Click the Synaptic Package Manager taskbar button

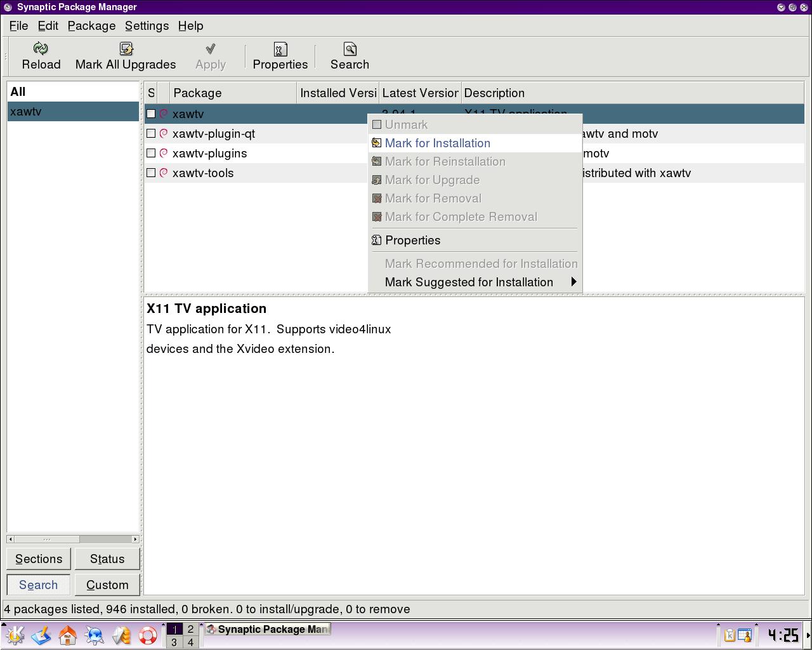pos(267,629)
